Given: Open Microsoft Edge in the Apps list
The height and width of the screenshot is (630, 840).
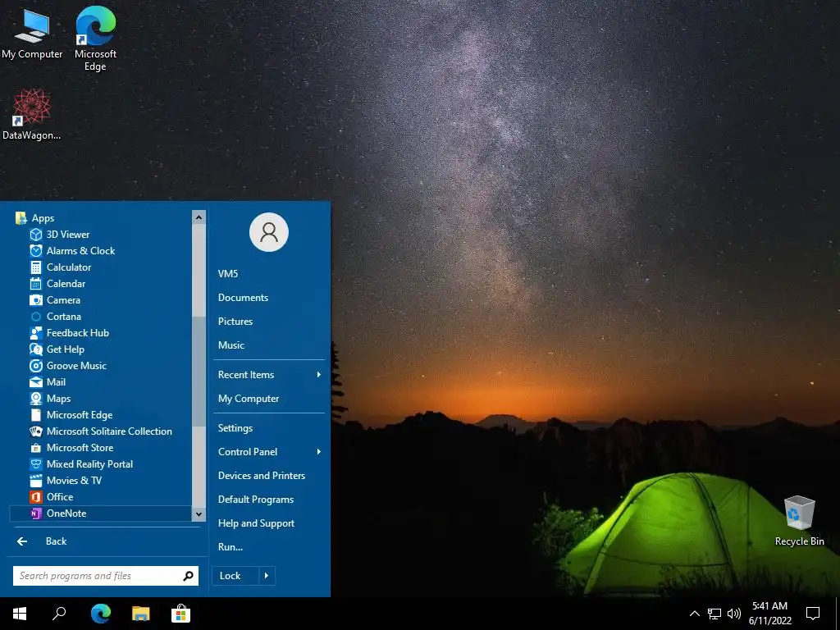Looking at the screenshot, I should coord(101,414).
